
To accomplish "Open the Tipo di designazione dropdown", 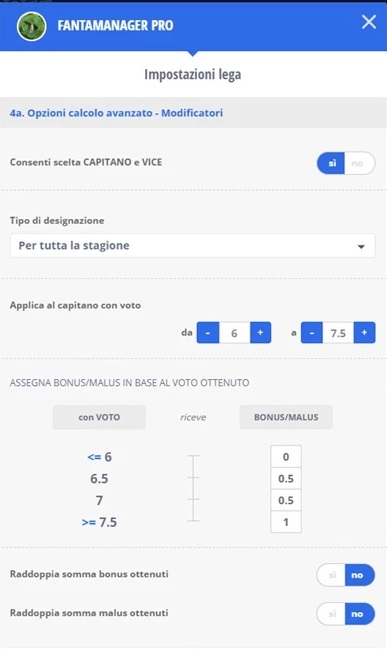I will click(193, 245).
